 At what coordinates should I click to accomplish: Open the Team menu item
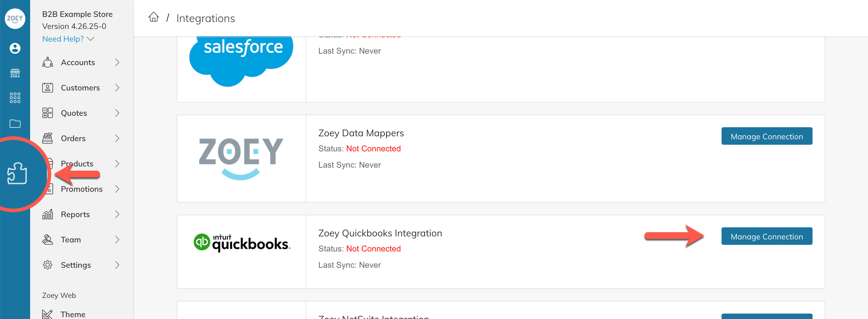[81, 239]
